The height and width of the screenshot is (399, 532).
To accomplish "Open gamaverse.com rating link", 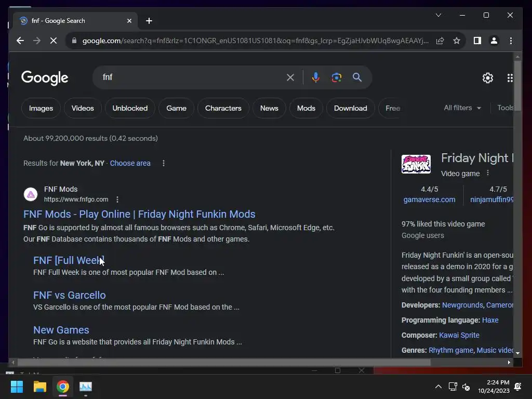I will [429, 199].
